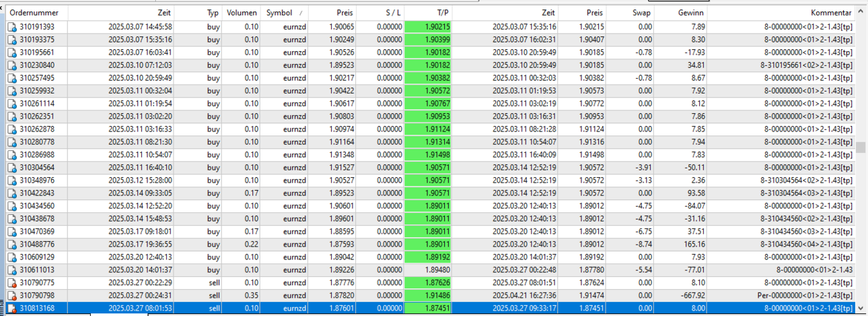Select comment Per-00000000<01>2-1.43[tp]

(805, 296)
